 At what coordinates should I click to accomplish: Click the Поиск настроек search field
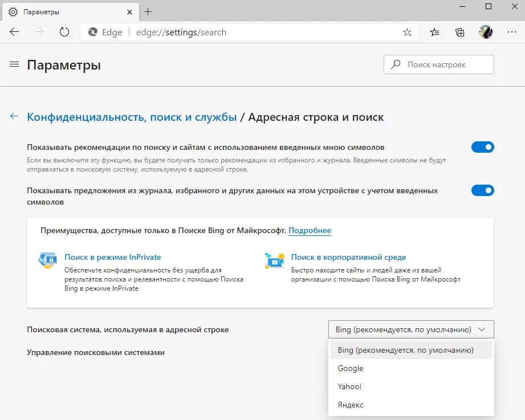438,64
